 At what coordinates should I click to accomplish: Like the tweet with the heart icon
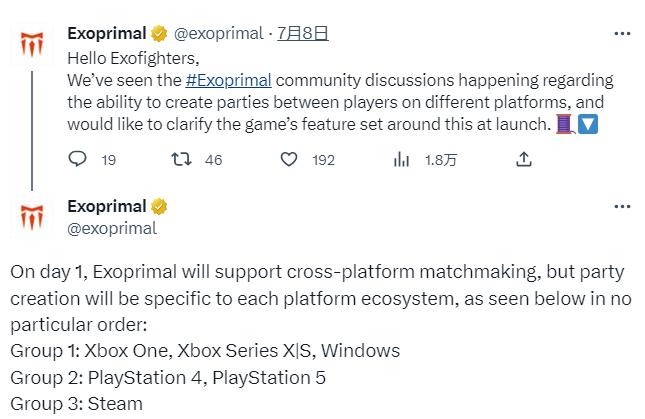tap(290, 159)
